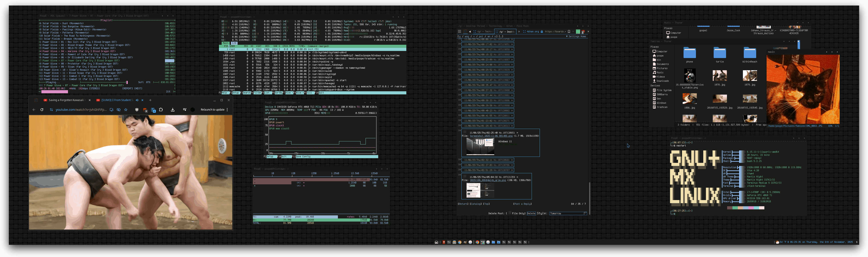Expand the 4chan Settings dropdown arrow
The height and width of the screenshot is (257, 868).
(567, 36)
